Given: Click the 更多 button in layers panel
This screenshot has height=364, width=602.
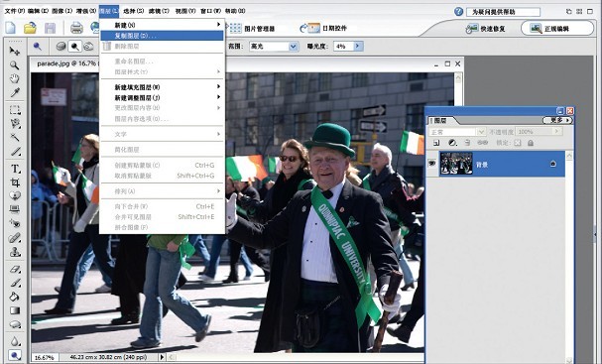Looking at the screenshot, I should click(557, 121).
